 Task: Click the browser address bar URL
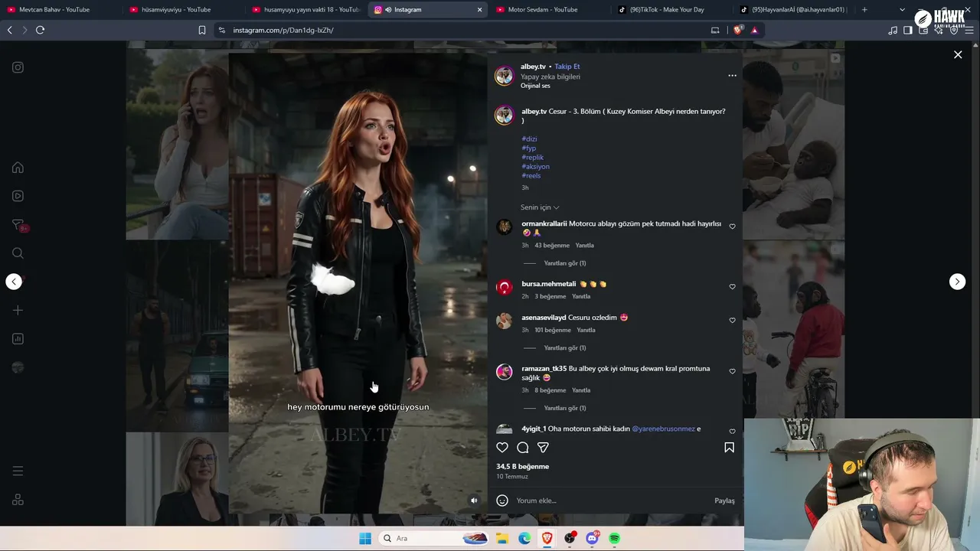(x=283, y=30)
